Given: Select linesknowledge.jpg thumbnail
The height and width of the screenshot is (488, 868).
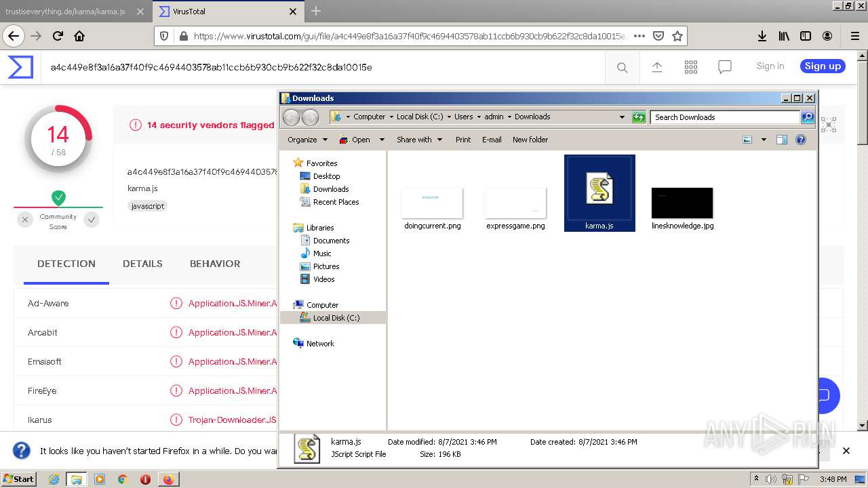Looking at the screenshot, I should pyautogui.click(x=682, y=203).
